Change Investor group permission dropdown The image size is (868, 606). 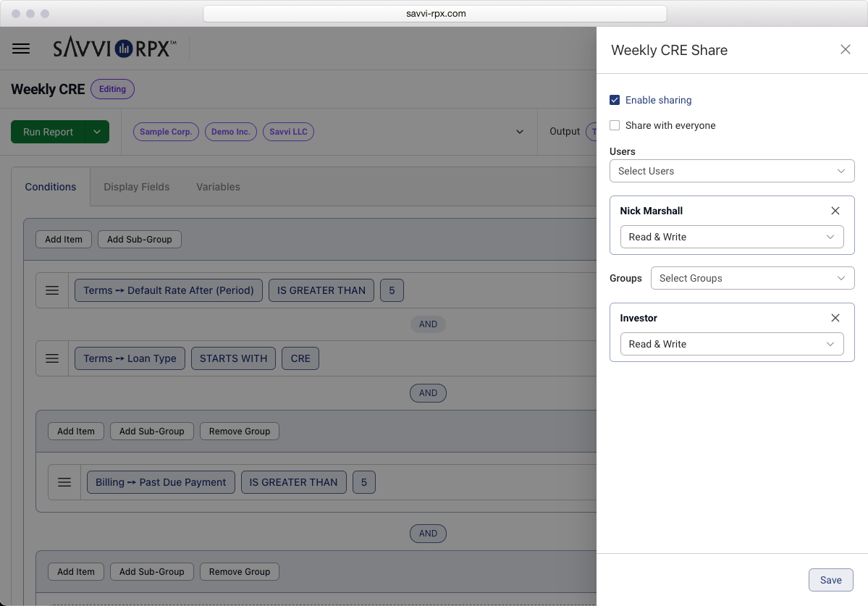(x=731, y=344)
